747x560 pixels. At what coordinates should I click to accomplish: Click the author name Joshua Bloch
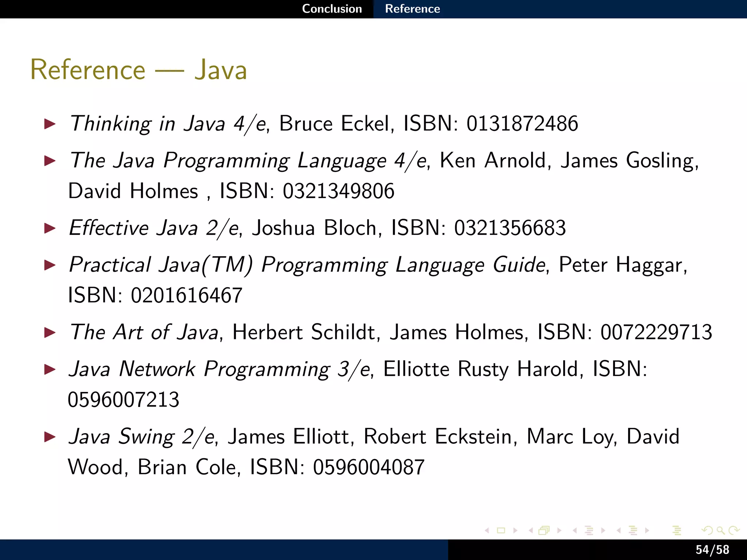pyautogui.click(x=315, y=228)
